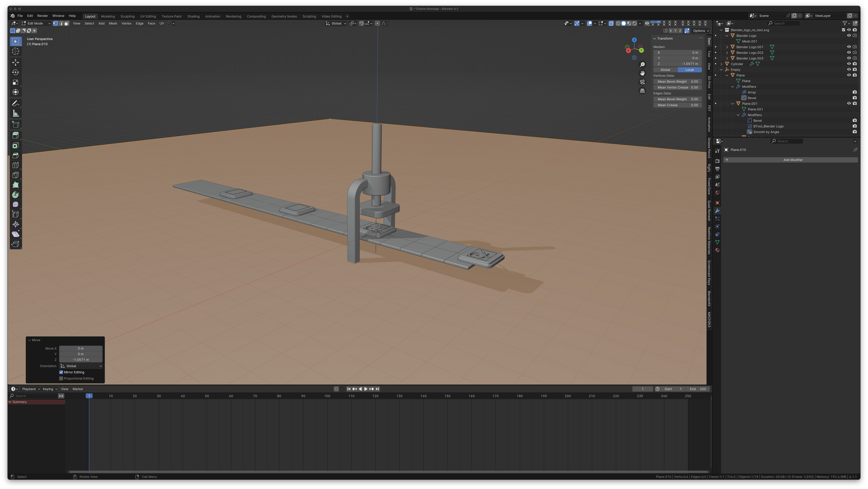Open the Render menu
The height and width of the screenshot is (489, 868).
42,16
